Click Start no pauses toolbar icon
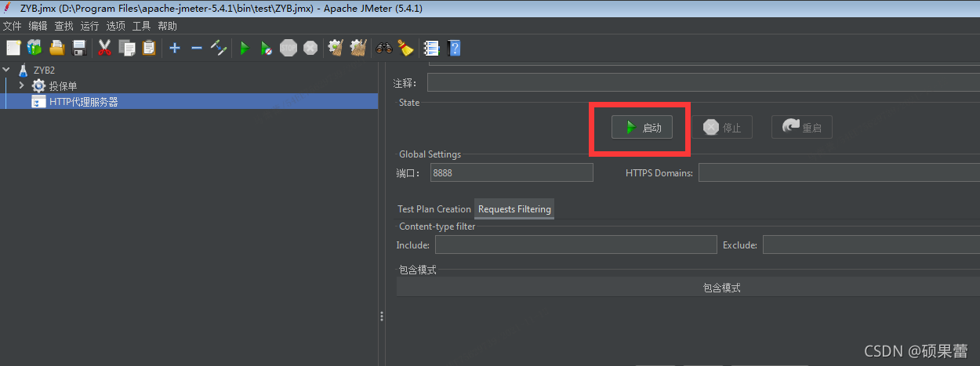980x366 pixels. point(267,48)
